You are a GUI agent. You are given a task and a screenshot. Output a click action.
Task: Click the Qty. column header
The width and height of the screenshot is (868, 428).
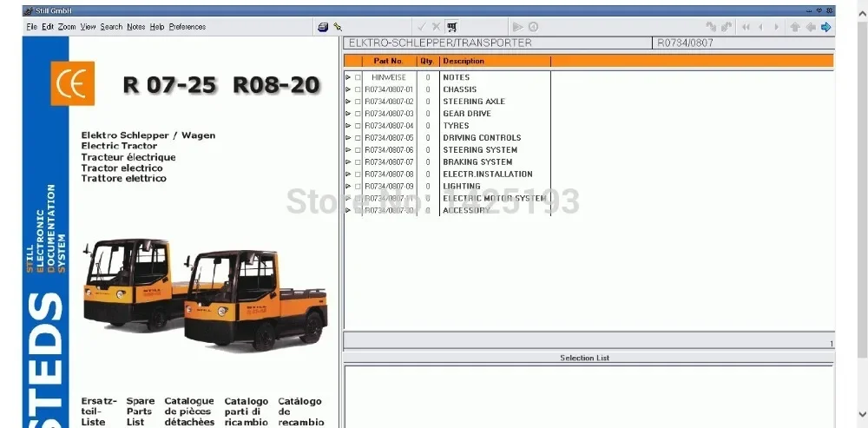427,61
